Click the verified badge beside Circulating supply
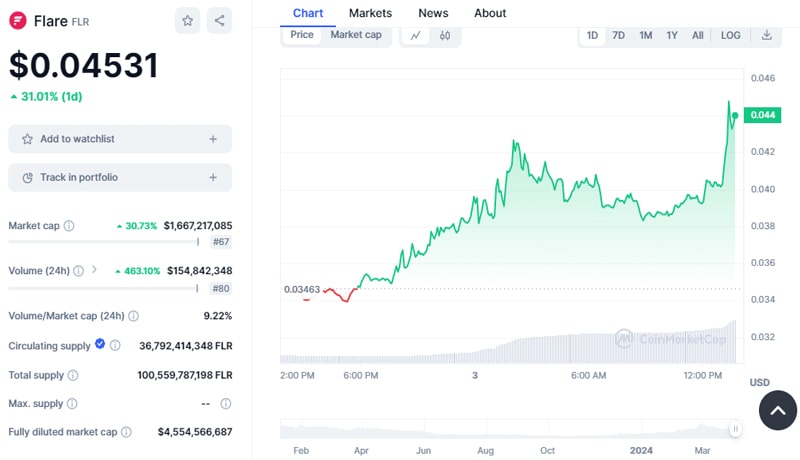The width and height of the screenshot is (800, 460). point(100,344)
